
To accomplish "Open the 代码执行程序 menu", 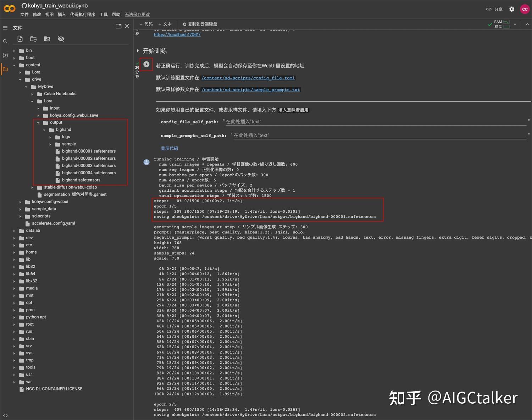I will [x=82, y=15].
